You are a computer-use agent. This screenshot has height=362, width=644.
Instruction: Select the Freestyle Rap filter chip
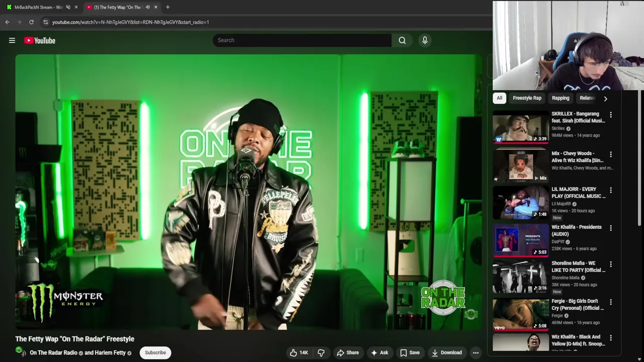tap(527, 98)
